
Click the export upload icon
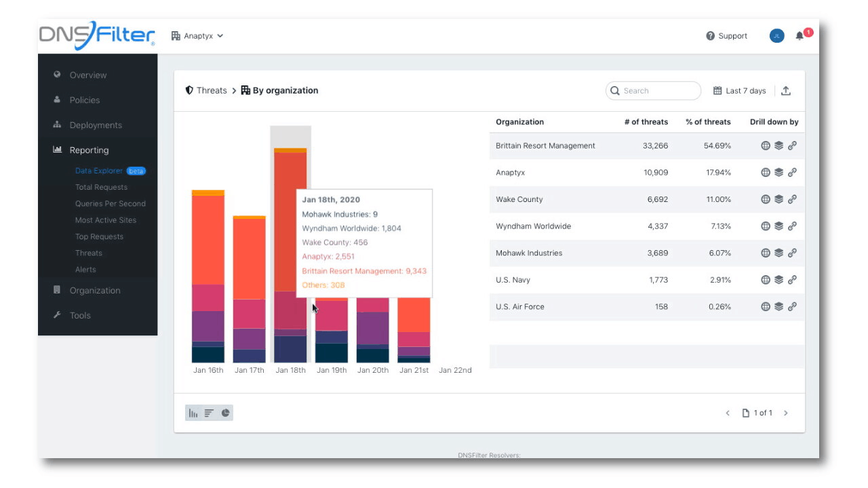(x=786, y=90)
